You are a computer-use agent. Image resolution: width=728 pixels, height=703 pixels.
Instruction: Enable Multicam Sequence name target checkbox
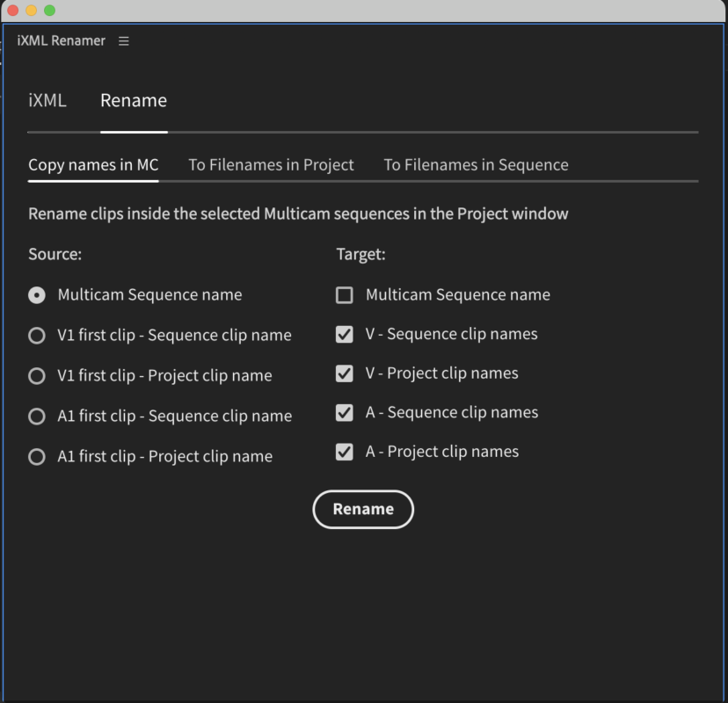[x=345, y=295]
